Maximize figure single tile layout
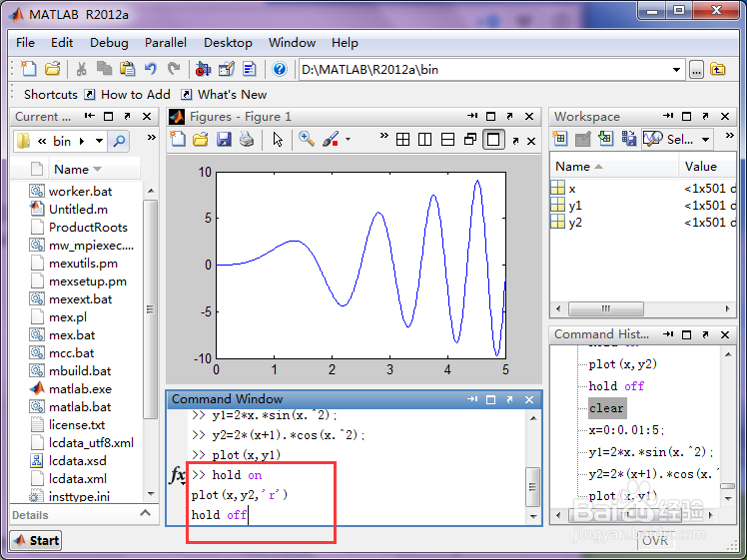This screenshot has width=747, height=560. pyautogui.click(x=493, y=140)
